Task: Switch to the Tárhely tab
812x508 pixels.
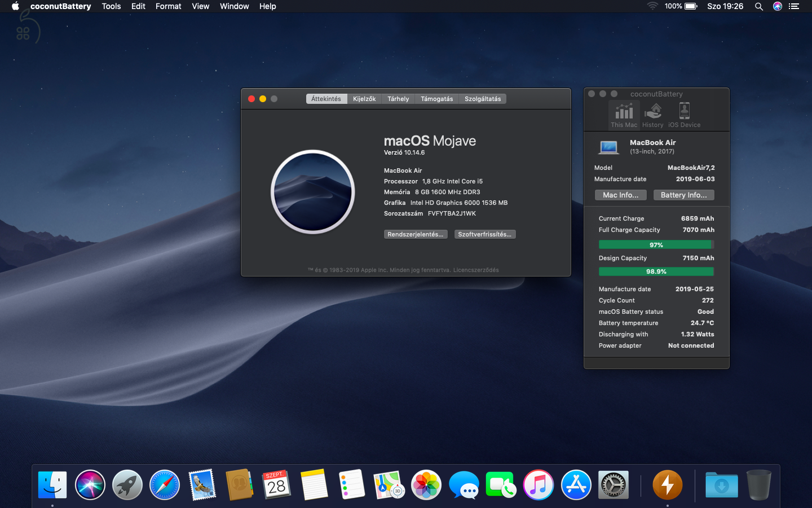Action: pos(398,99)
